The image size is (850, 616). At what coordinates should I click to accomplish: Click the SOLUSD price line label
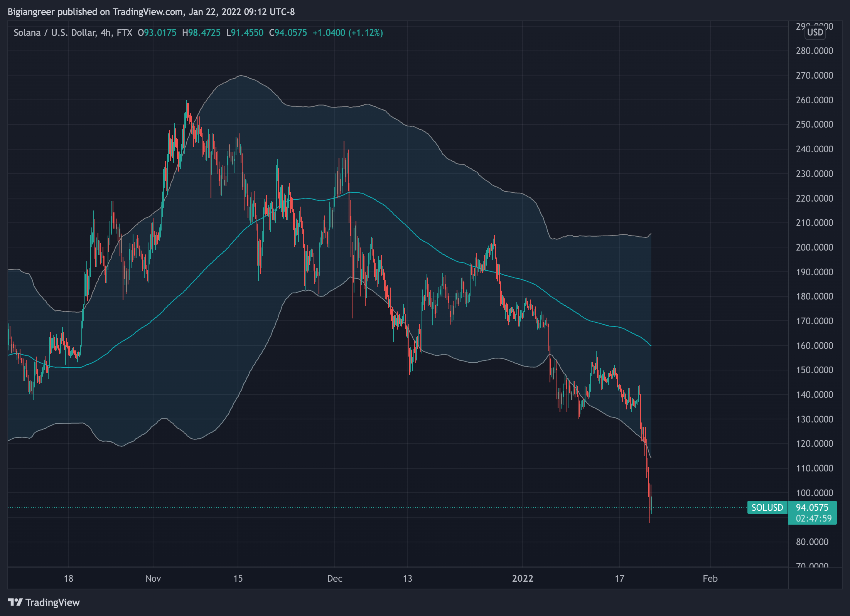pos(767,507)
